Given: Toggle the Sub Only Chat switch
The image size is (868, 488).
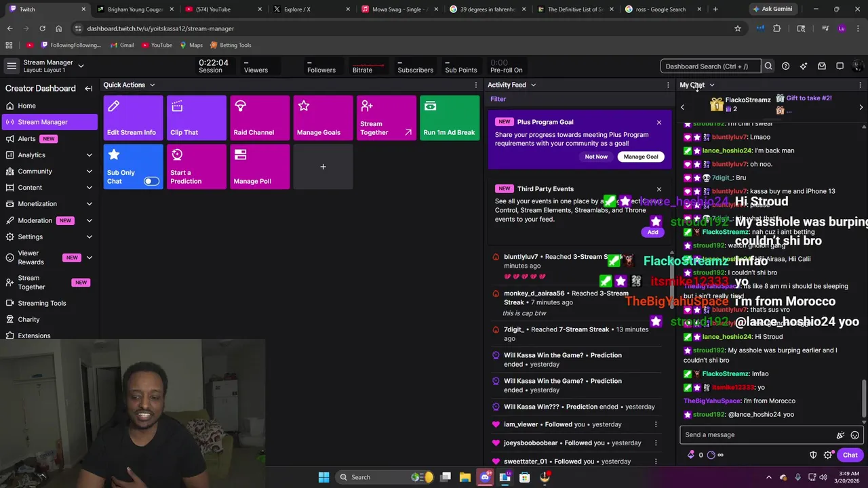Looking at the screenshot, I should [151, 181].
